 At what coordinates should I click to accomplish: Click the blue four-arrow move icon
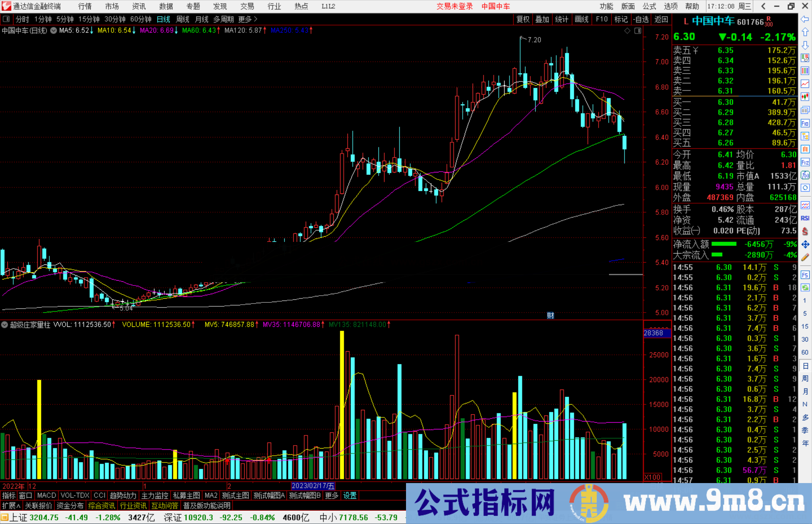click(805, 245)
